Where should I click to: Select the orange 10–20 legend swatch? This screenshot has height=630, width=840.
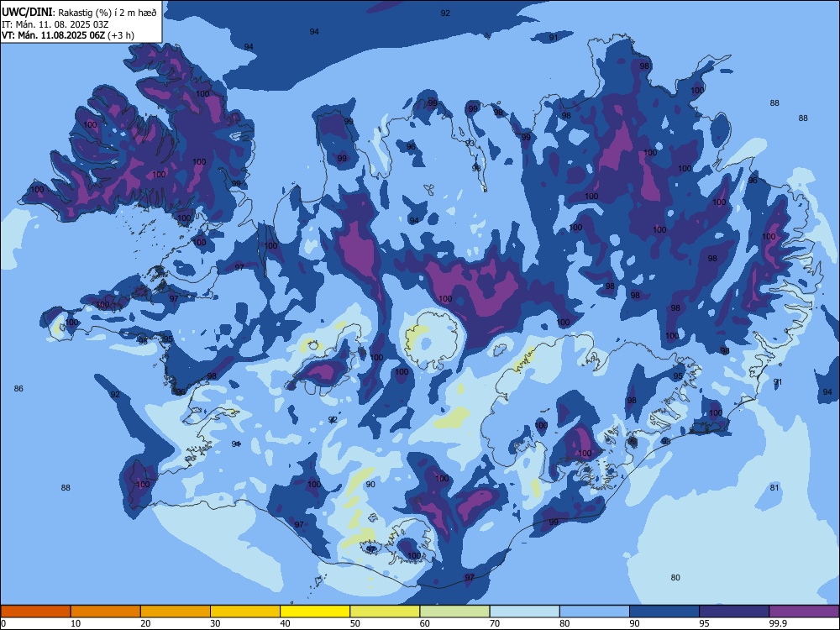pos(106,612)
